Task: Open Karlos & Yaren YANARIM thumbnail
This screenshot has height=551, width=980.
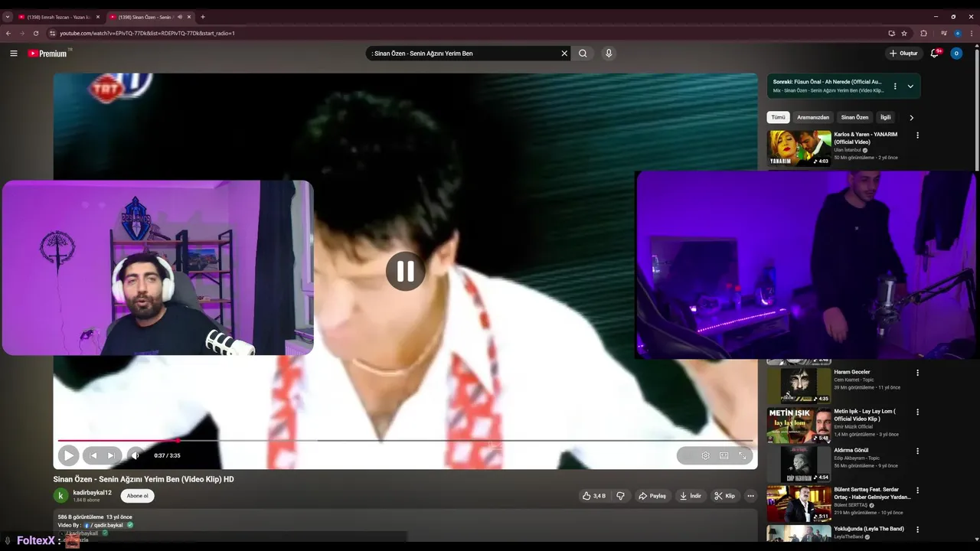Action: [799, 148]
